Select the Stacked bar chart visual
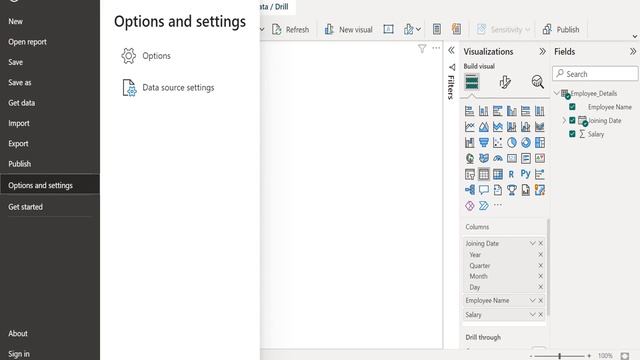The width and height of the screenshot is (640, 360). coord(470,111)
